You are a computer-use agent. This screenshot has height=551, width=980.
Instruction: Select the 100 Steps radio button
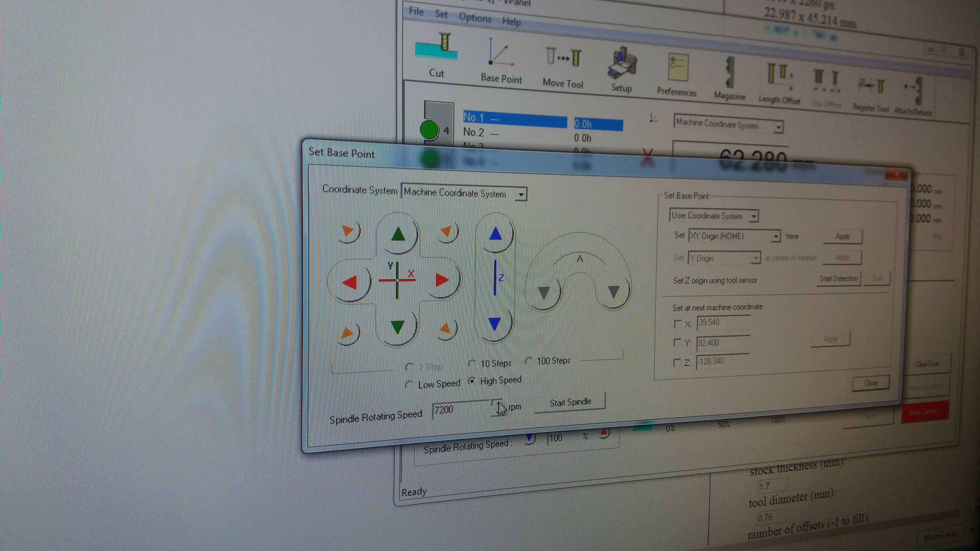coord(528,360)
